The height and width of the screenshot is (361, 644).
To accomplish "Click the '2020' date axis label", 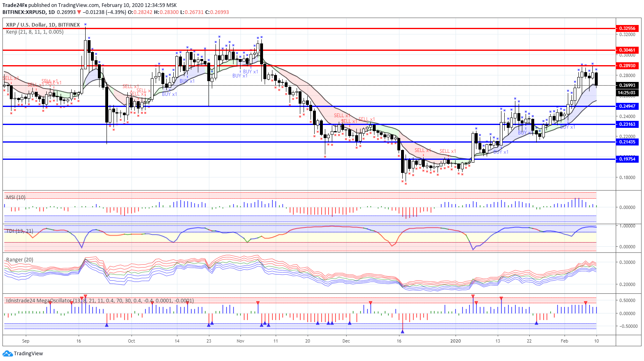I will click(456, 341).
